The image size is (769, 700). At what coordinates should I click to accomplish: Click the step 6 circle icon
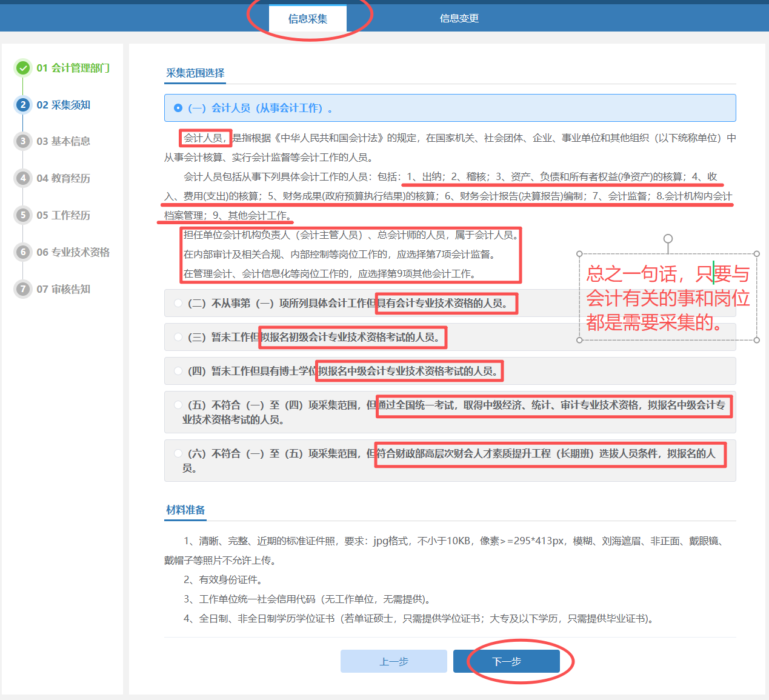tap(23, 252)
